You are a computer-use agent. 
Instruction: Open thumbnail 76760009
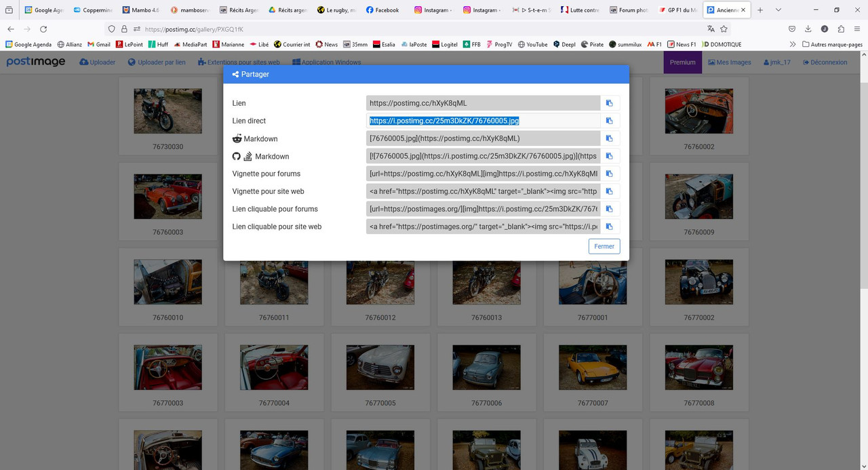click(x=699, y=197)
